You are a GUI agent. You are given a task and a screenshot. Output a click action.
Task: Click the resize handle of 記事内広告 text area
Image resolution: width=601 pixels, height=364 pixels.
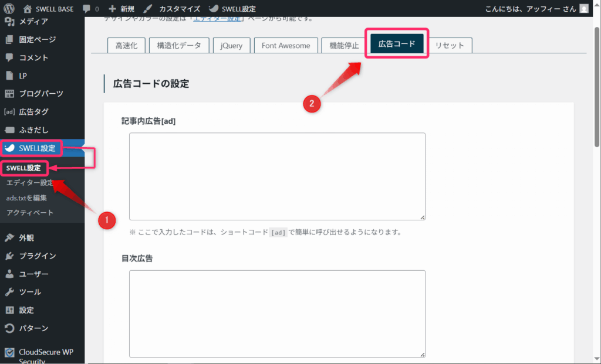click(x=422, y=217)
